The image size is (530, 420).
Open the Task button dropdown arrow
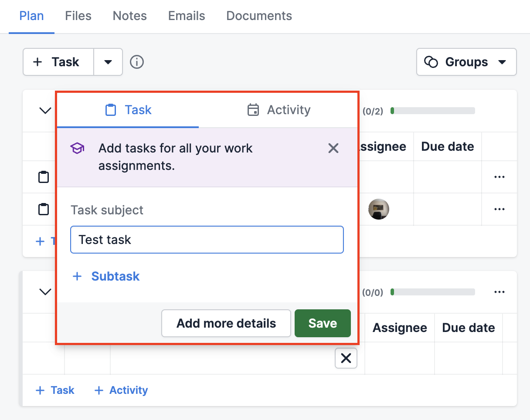coord(108,62)
